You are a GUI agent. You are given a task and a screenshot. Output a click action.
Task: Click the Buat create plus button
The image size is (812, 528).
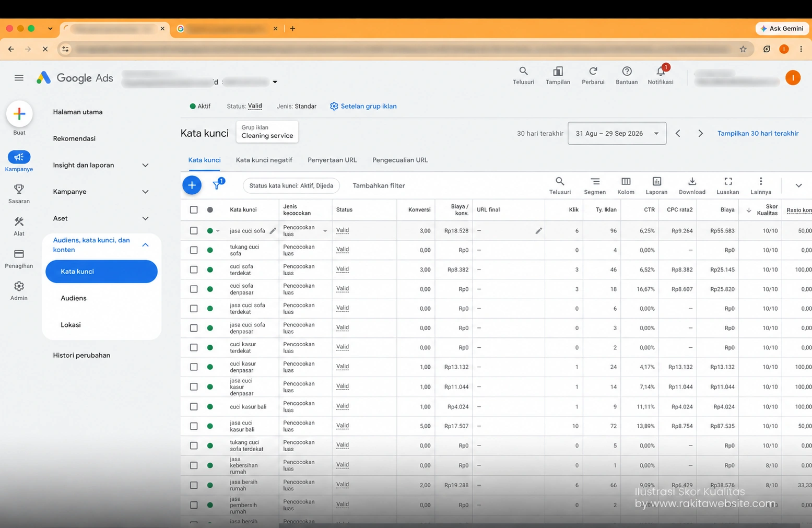click(19, 114)
